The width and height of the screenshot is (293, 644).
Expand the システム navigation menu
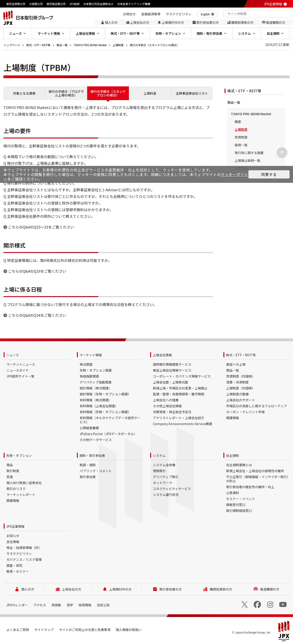[247, 34]
